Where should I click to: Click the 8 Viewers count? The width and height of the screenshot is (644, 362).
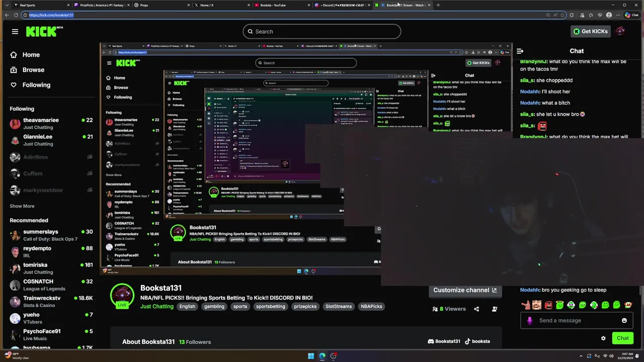pos(449,309)
